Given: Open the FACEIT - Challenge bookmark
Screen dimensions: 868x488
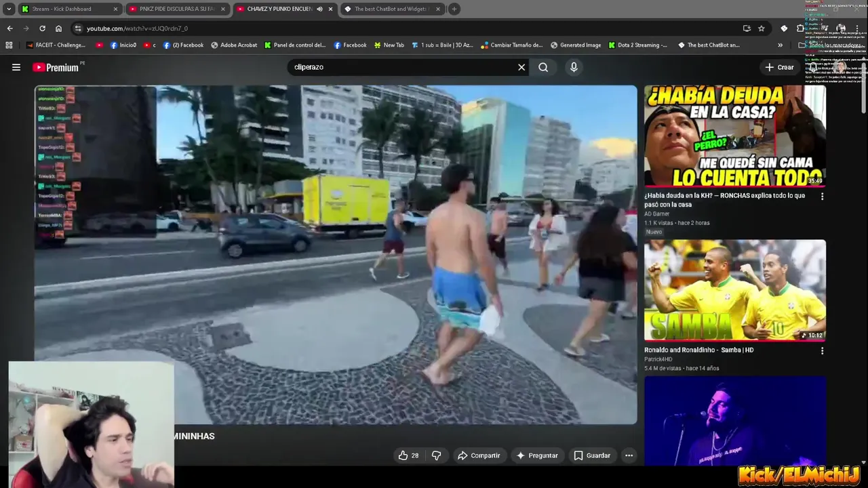Looking at the screenshot, I should [x=56, y=45].
